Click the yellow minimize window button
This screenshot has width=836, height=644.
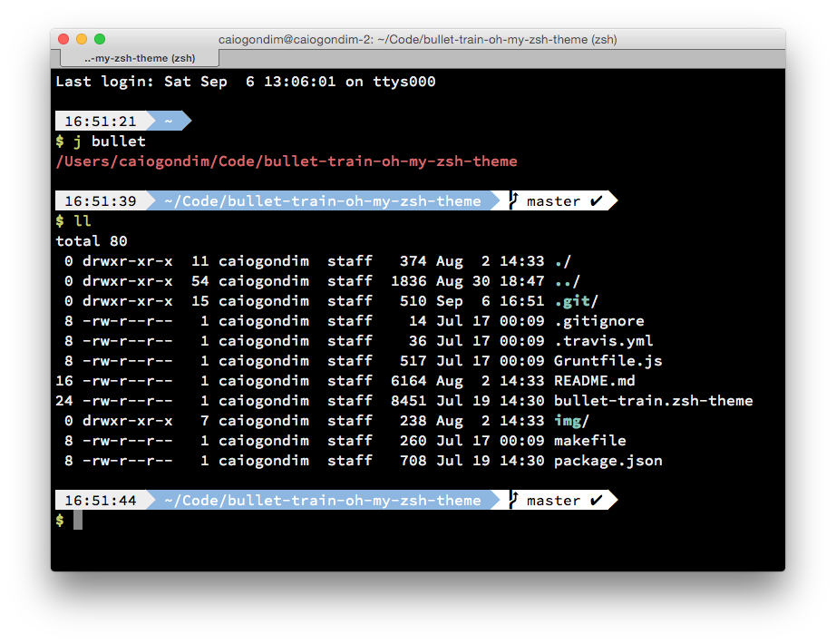(82, 39)
